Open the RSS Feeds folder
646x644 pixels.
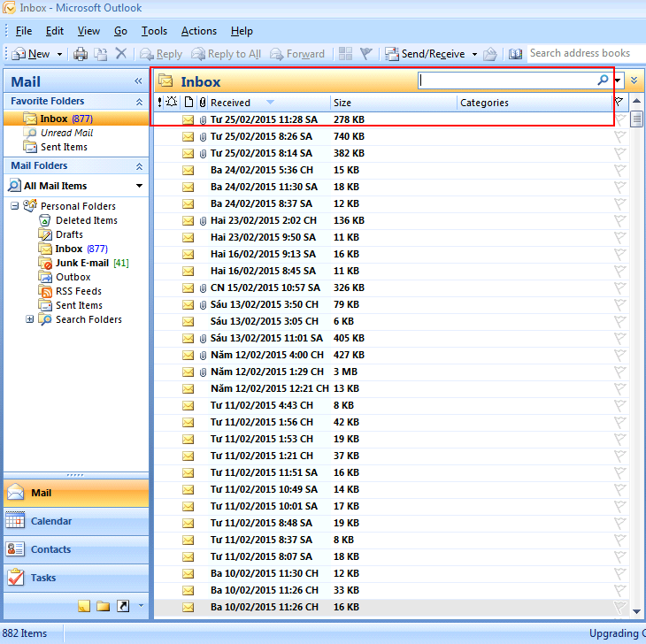tap(78, 291)
